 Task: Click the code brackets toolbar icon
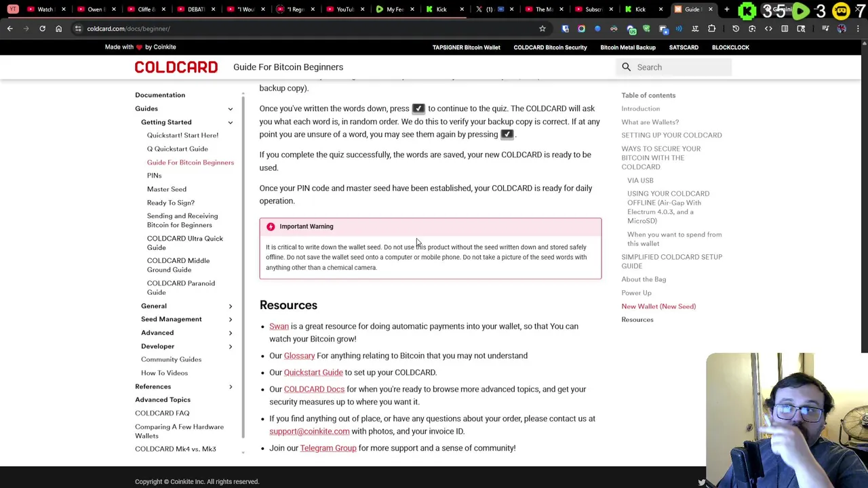click(x=768, y=28)
